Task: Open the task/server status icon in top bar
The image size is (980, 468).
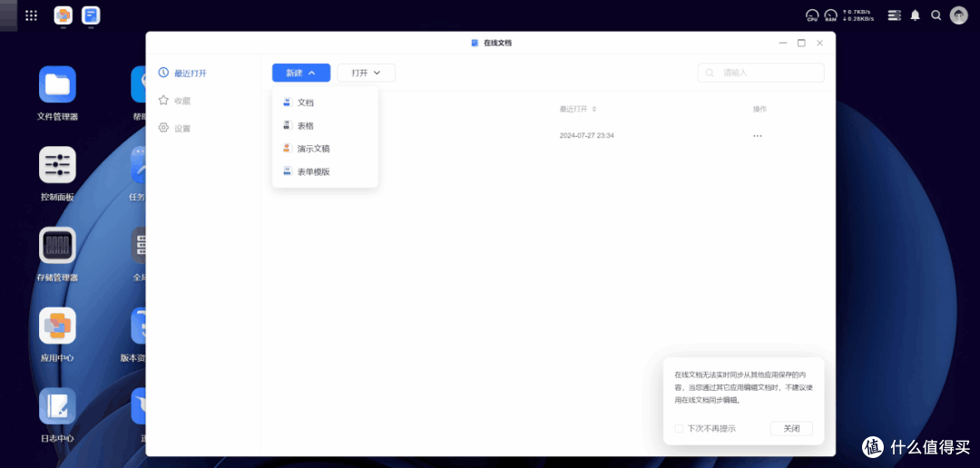Action: (x=895, y=15)
